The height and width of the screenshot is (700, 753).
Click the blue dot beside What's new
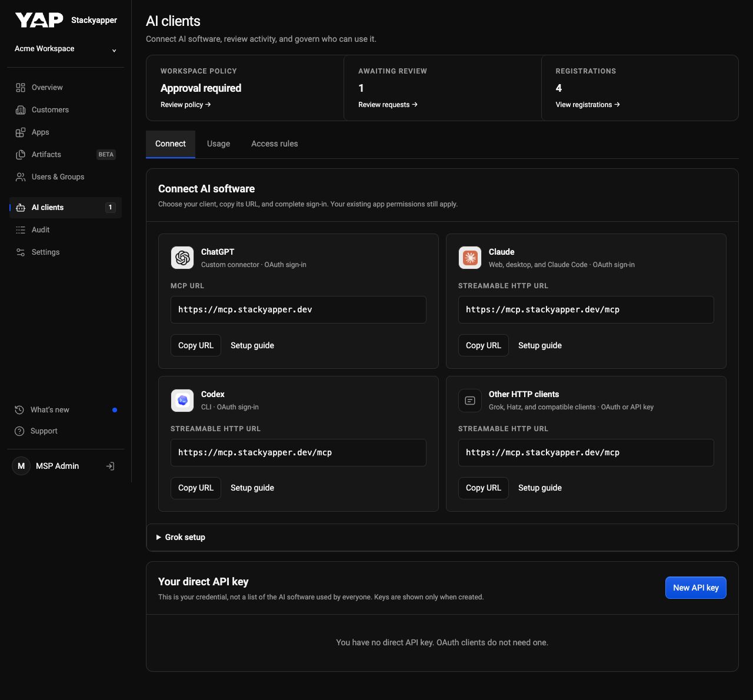click(115, 410)
